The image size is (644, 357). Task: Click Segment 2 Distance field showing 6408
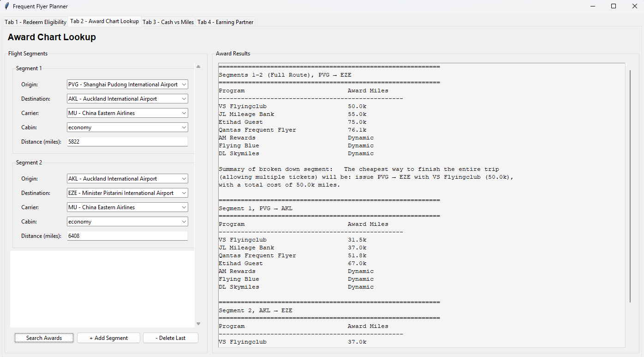[127, 236]
